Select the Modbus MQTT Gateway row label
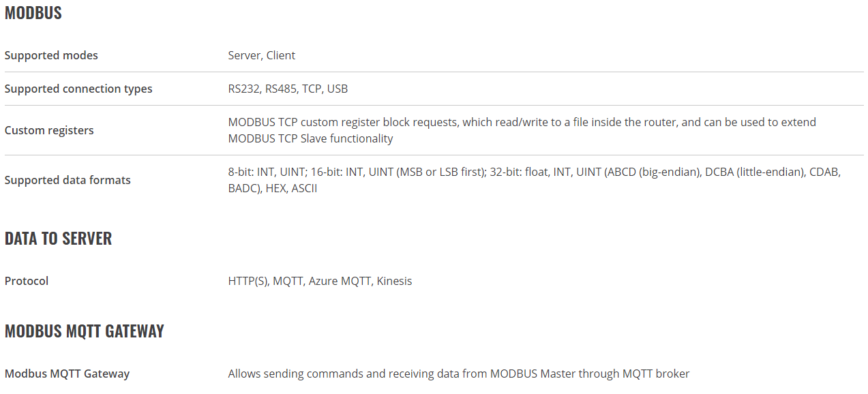Screen dimensions: 868x394 point(67,374)
